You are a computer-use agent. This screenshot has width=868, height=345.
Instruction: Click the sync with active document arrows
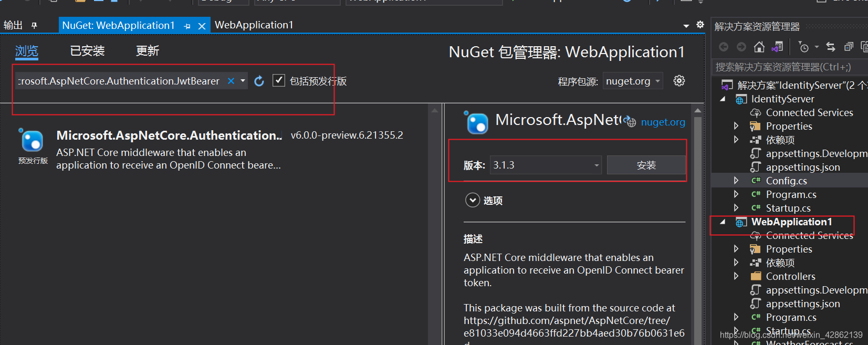pyautogui.click(x=831, y=47)
